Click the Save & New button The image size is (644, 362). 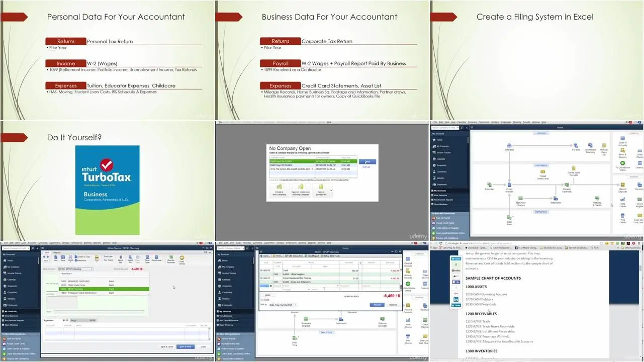(x=186, y=346)
